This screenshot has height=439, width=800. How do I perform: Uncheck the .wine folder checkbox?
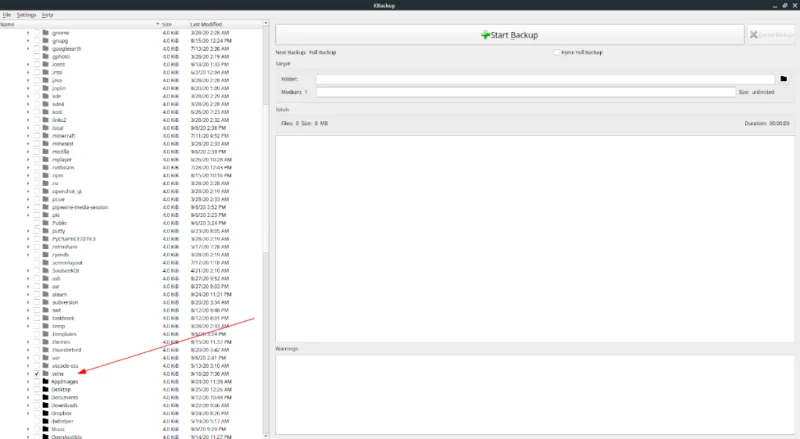tap(37, 374)
